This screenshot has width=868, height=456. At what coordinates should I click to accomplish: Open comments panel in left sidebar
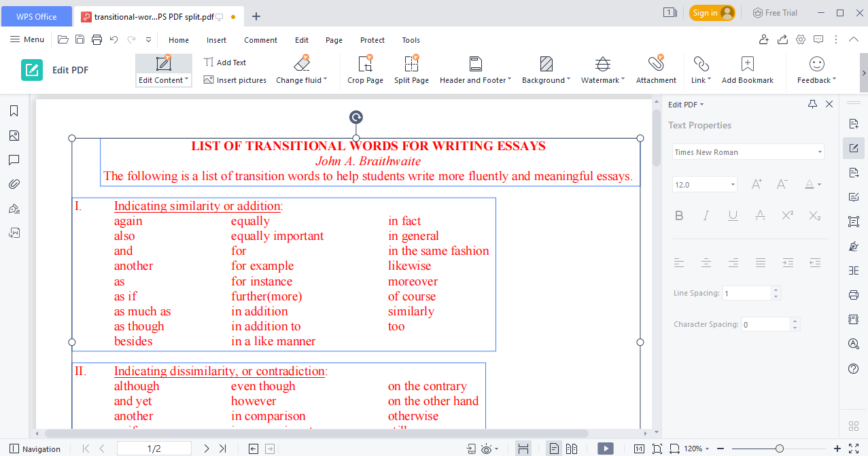14,160
